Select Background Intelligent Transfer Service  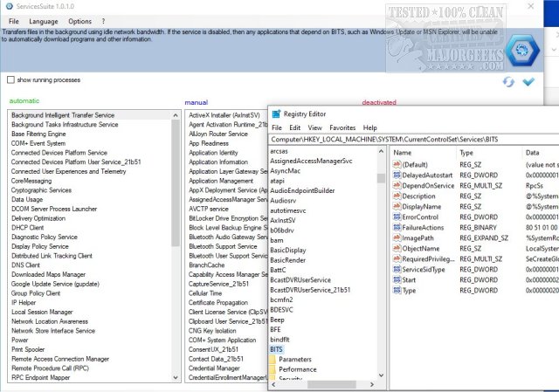(63, 115)
